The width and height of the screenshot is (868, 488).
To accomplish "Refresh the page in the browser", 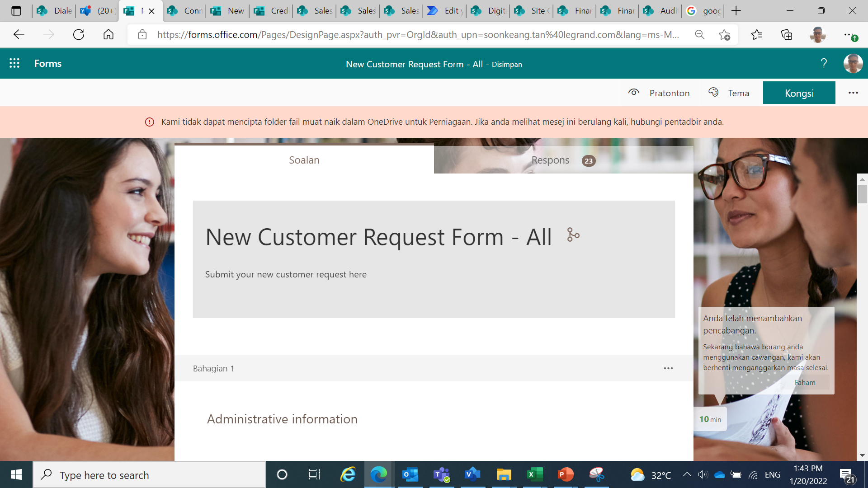I will 78,34.
